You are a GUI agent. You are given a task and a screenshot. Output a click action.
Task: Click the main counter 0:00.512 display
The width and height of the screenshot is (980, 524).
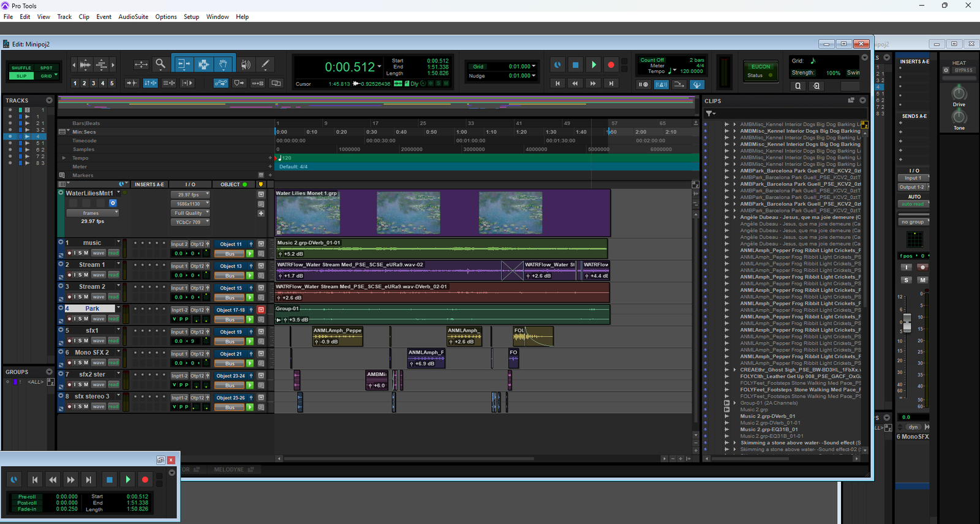point(349,67)
